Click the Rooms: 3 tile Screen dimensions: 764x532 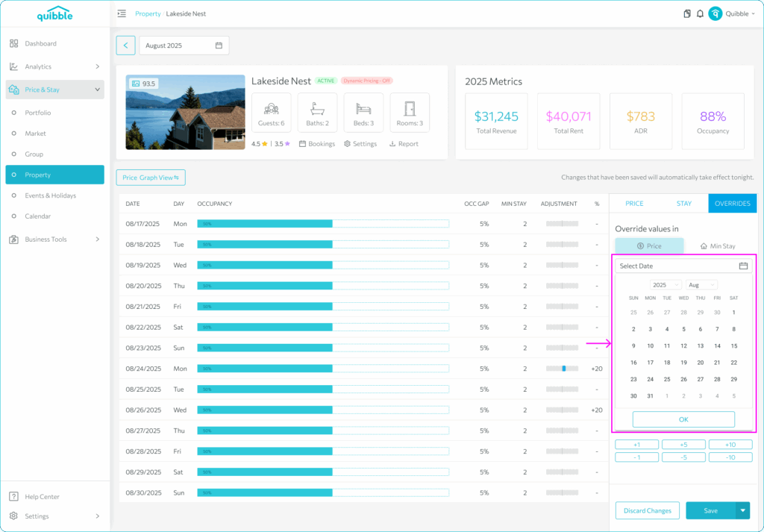410,113
